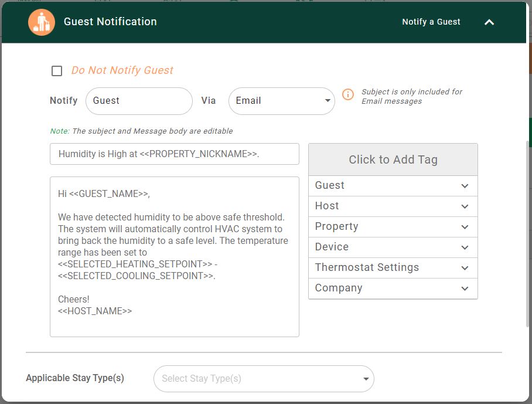Click the vertical scrollbar on the right

click(527, 235)
